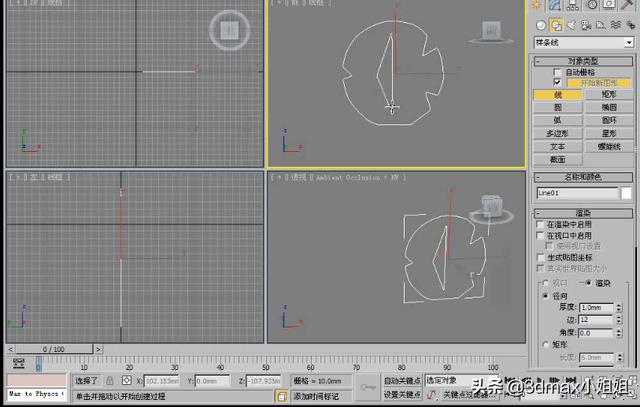Click the 圆环 (Donut) shape button
The height and width of the screenshot is (407, 640).
609,120
